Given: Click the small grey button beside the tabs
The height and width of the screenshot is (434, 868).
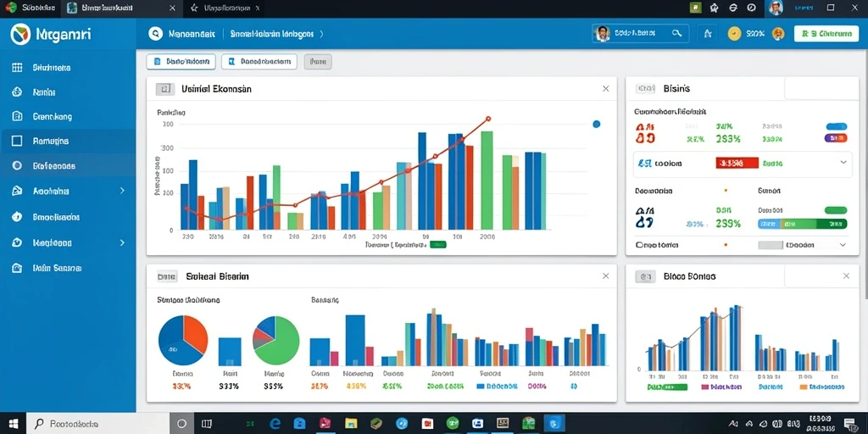Looking at the screenshot, I should pyautogui.click(x=318, y=61).
